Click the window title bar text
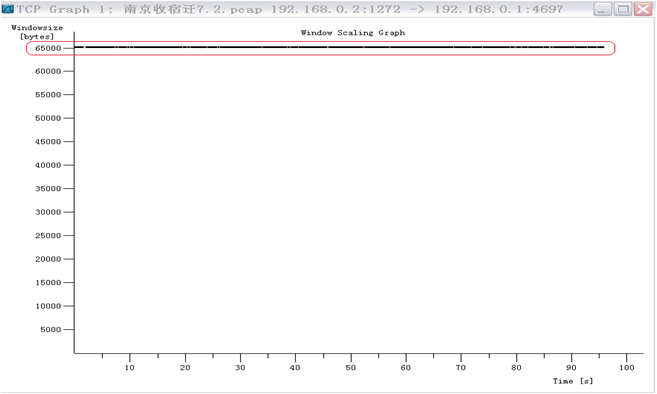The image size is (657, 394). coord(290,9)
